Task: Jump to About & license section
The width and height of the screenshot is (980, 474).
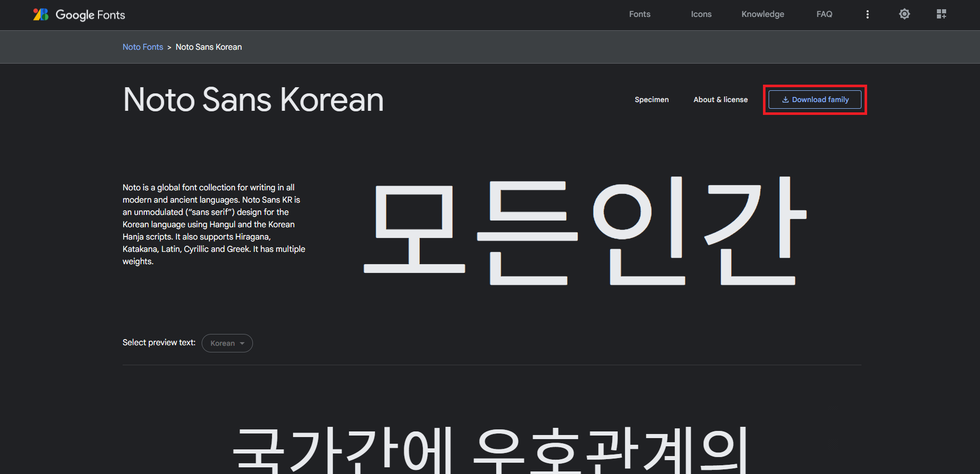Action: pyautogui.click(x=721, y=100)
